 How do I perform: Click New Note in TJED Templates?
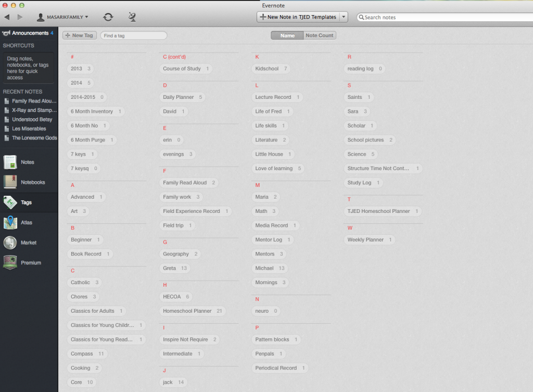298,17
